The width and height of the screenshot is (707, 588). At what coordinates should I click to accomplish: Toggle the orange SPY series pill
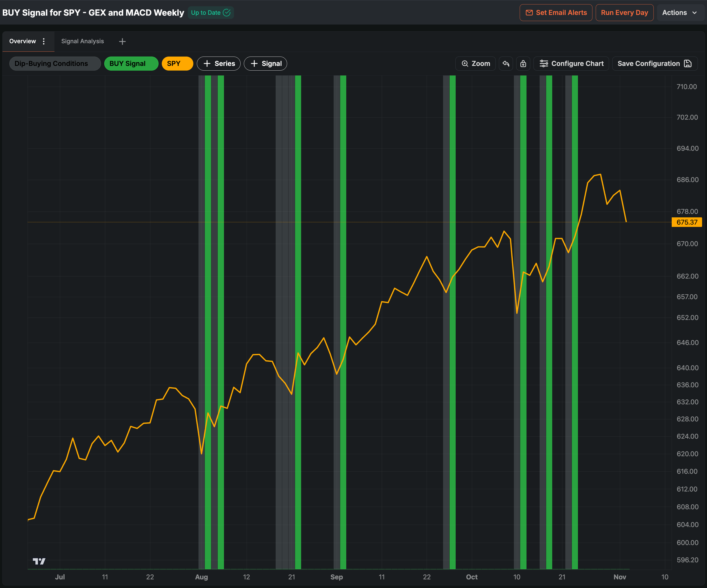click(177, 64)
